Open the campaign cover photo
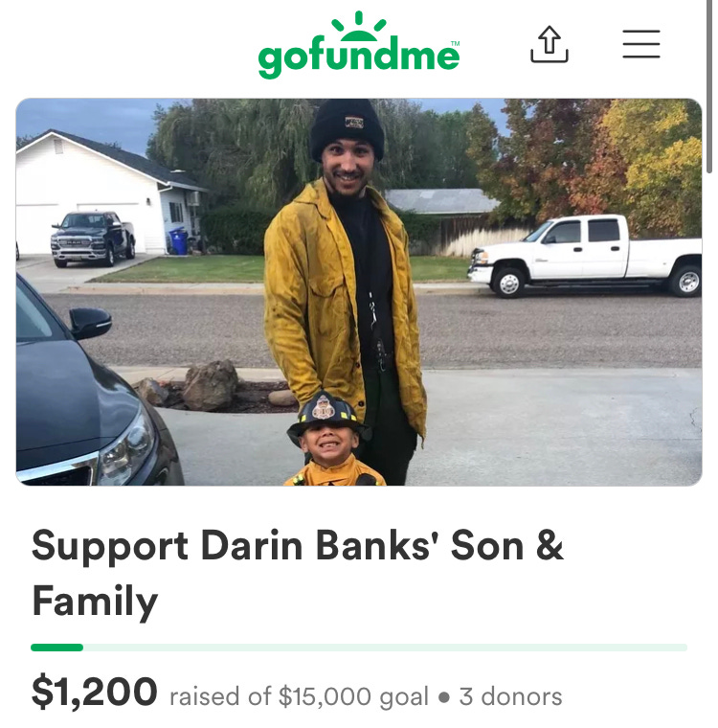The height and width of the screenshot is (728, 718). click(359, 292)
